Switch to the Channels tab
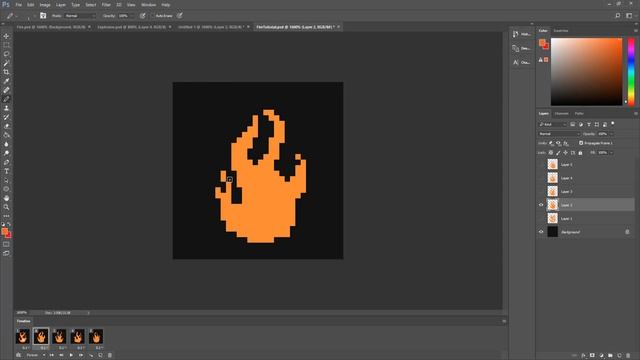This screenshot has width=640, height=360. 561,113
